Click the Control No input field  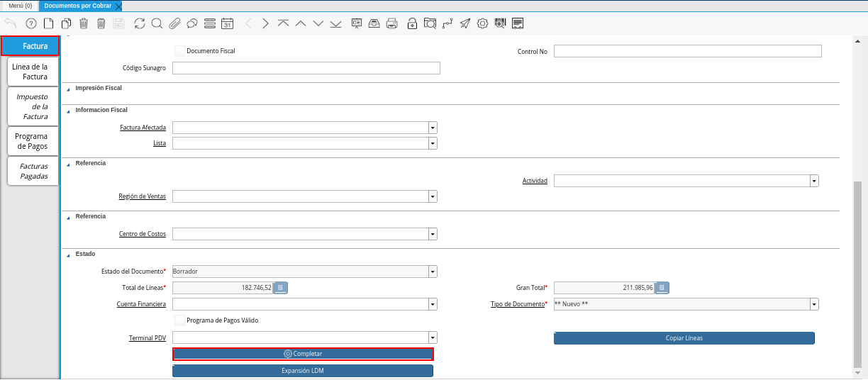tap(688, 51)
